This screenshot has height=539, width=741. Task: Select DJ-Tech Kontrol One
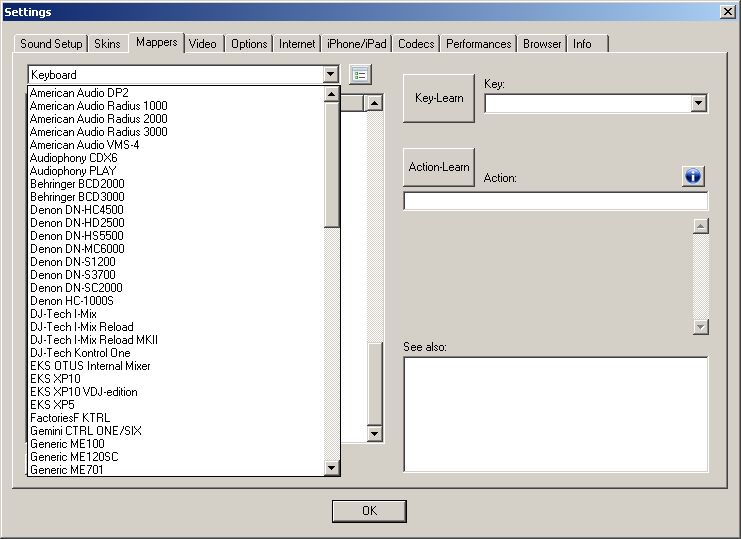[x=176, y=353]
